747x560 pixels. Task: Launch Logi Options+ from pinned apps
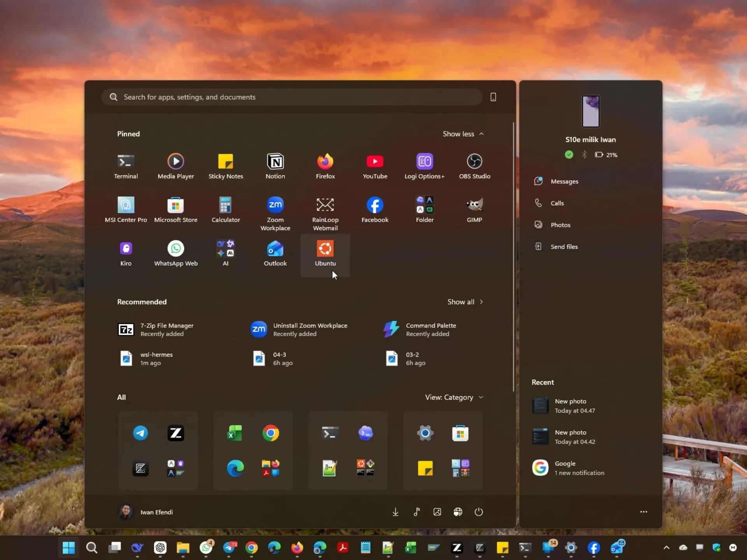[424, 166]
